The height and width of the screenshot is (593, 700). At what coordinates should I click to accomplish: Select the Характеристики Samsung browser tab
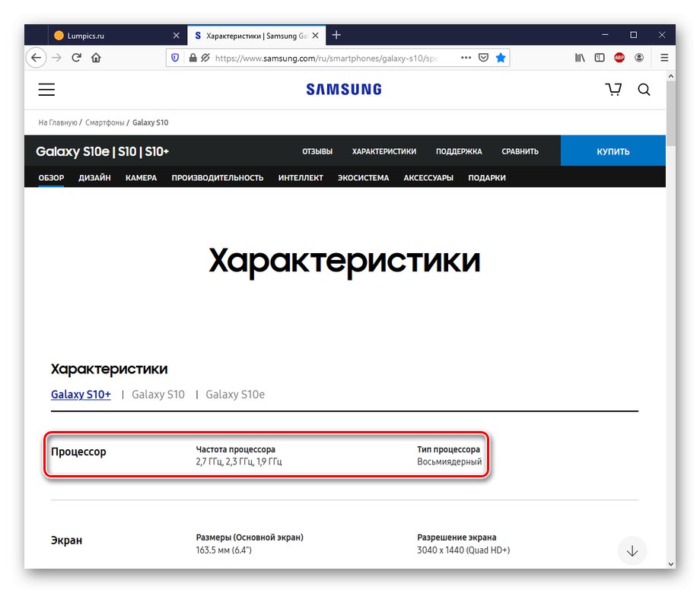[x=256, y=35]
